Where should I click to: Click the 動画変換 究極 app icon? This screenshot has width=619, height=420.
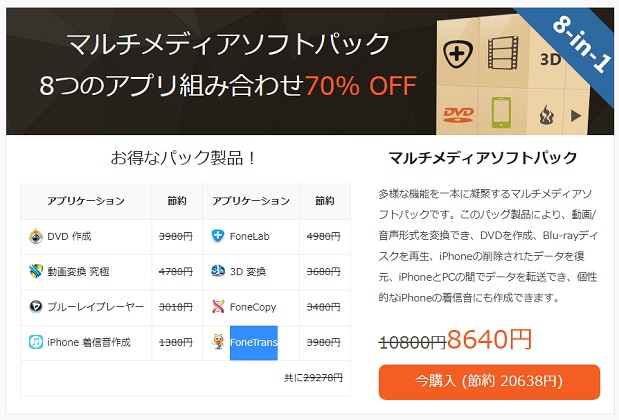point(37,272)
